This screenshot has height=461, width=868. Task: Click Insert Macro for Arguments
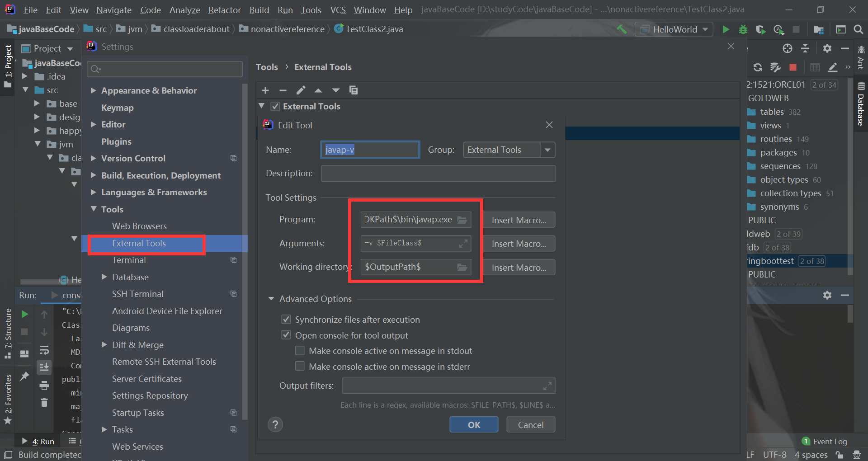(x=519, y=244)
